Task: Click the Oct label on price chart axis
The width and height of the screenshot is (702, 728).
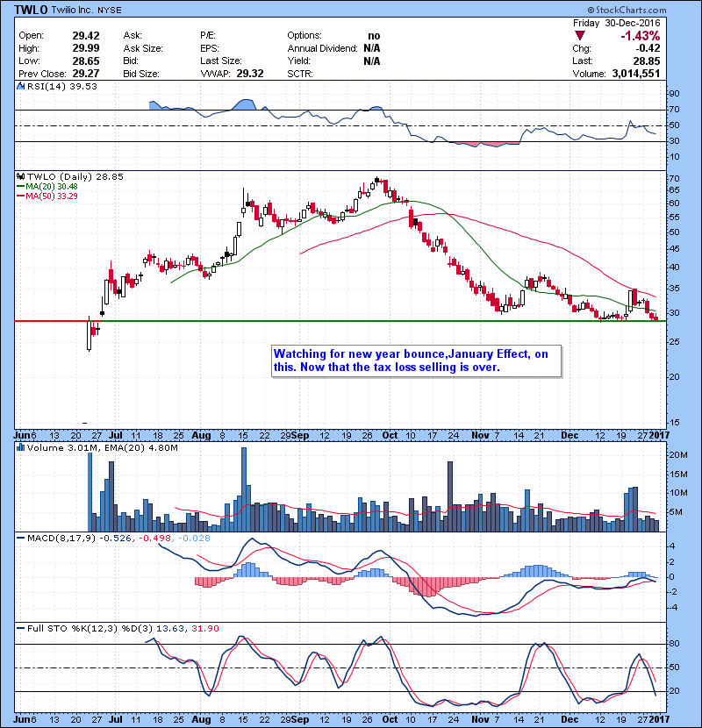Action: pos(390,436)
